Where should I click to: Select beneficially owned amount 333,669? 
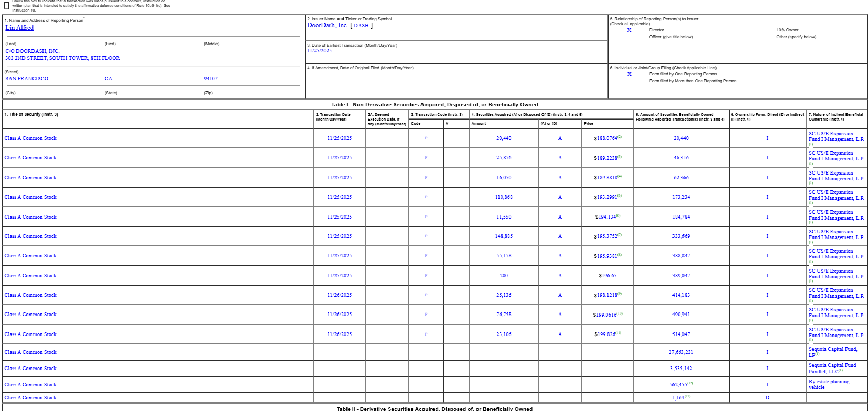pos(681,236)
